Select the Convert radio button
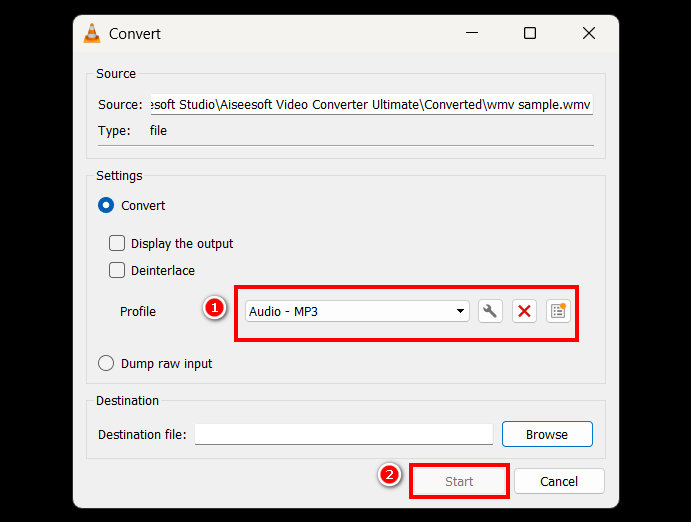This screenshot has height=522, width=691. pyautogui.click(x=106, y=205)
